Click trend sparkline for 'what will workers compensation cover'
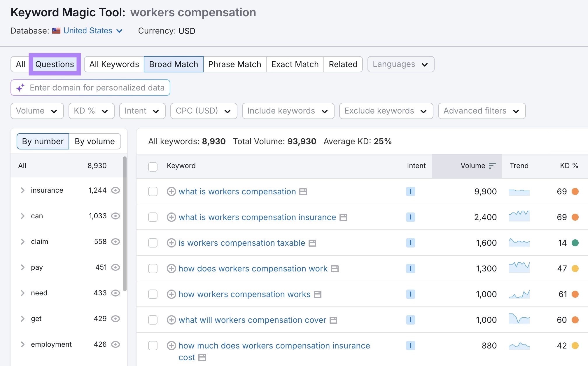 click(519, 319)
